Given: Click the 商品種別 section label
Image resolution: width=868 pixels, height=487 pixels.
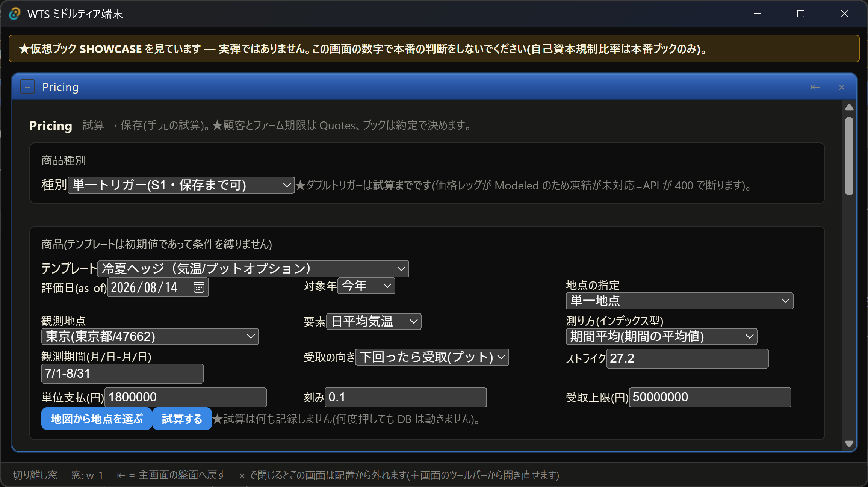Looking at the screenshot, I should click(64, 160).
